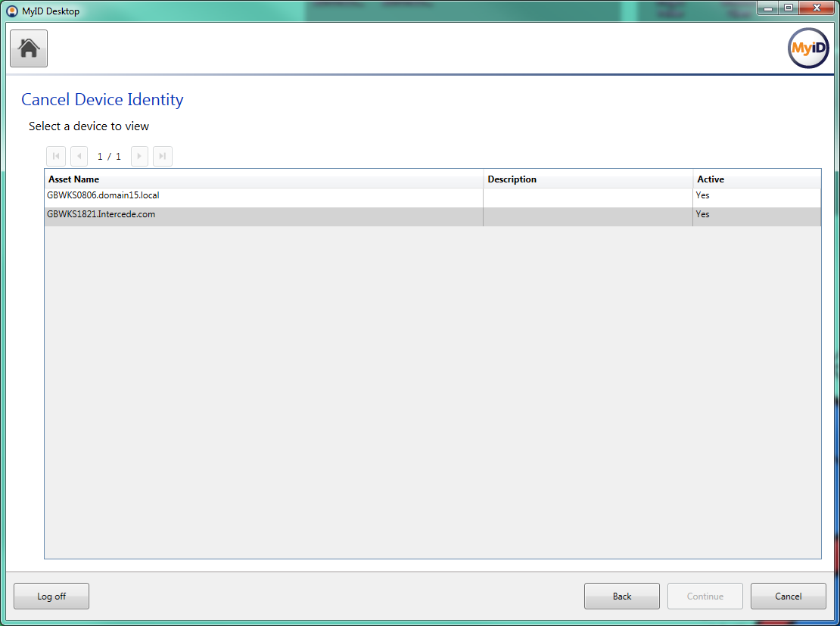Go to the previous page arrow
The image size is (840, 626).
[x=79, y=157]
